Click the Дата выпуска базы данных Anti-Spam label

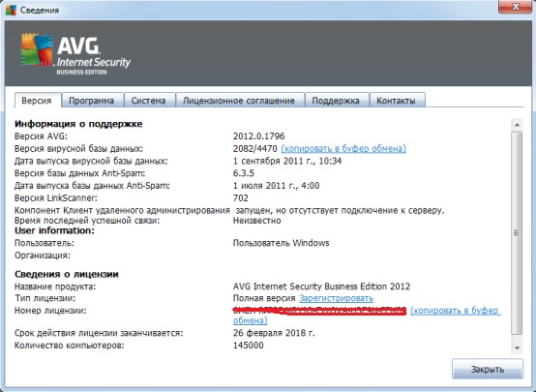click(92, 186)
